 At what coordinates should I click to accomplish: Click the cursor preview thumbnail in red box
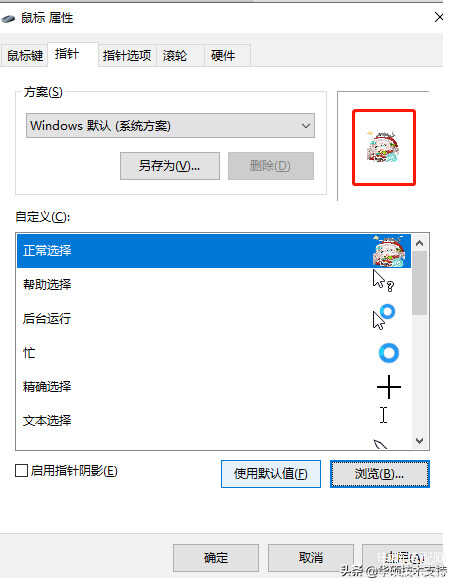(384, 147)
